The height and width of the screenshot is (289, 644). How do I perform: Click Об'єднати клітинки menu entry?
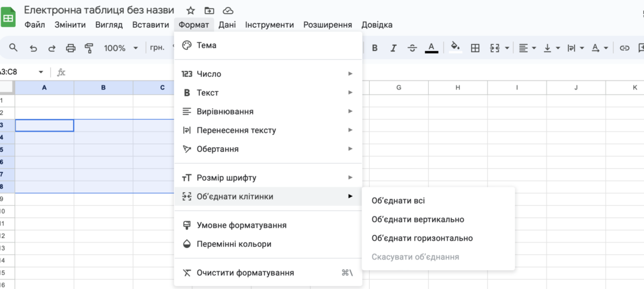point(268,196)
